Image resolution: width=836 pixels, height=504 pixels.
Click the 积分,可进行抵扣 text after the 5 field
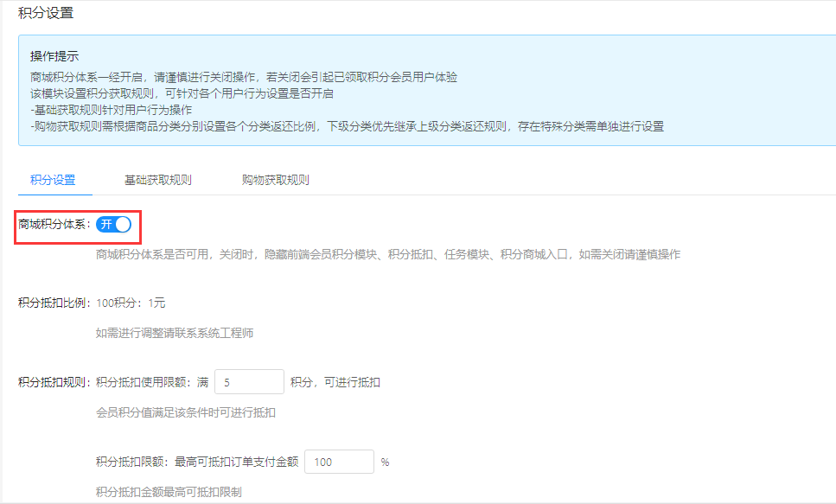[335, 382]
